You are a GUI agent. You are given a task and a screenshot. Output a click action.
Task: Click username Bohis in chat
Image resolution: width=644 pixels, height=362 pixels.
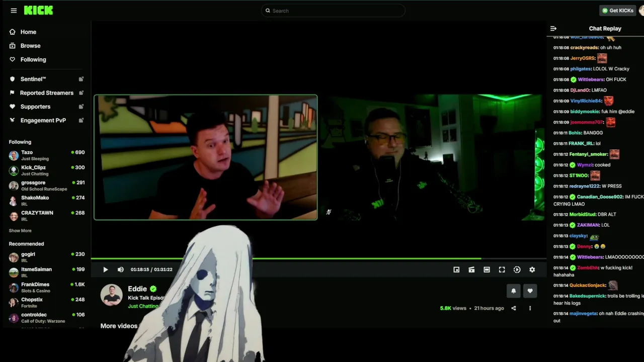pos(575,133)
